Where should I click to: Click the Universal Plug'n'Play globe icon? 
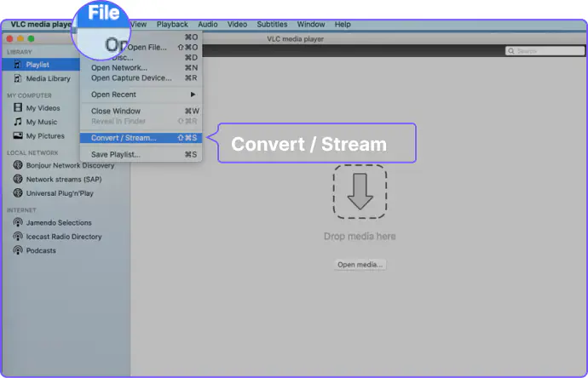(x=18, y=193)
